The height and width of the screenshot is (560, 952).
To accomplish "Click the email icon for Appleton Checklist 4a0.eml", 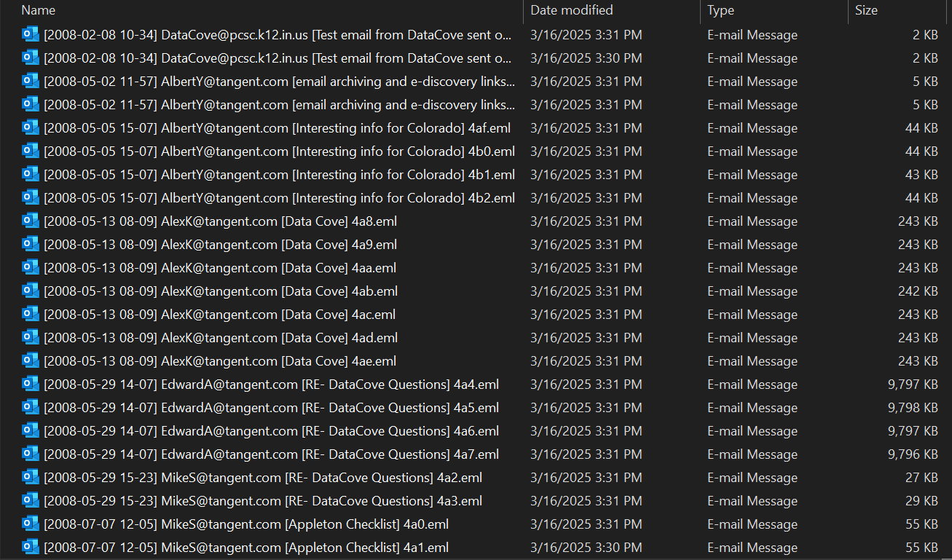I will [x=31, y=524].
